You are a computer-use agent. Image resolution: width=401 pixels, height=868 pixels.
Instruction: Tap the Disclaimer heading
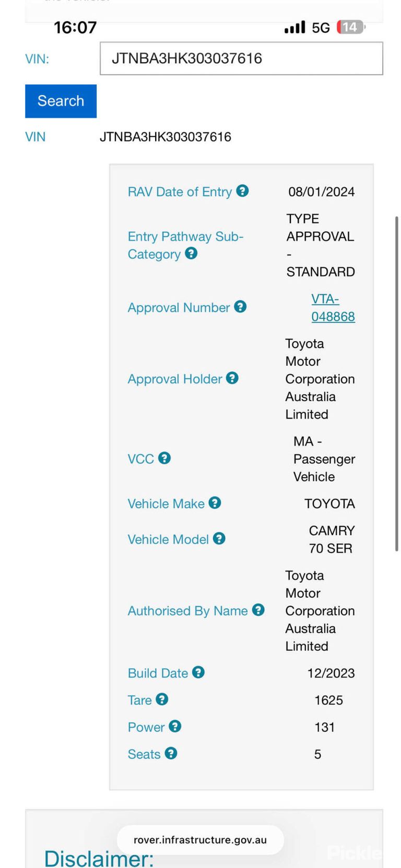click(99, 858)
